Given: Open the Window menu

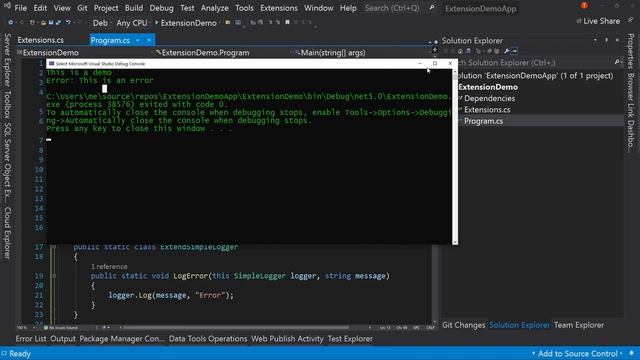Looking at the screenshot, I should pyautogui.click(x=318, y=8).
